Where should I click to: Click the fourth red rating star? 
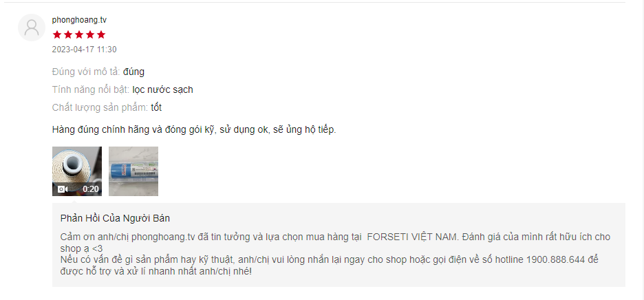(90, 35)
